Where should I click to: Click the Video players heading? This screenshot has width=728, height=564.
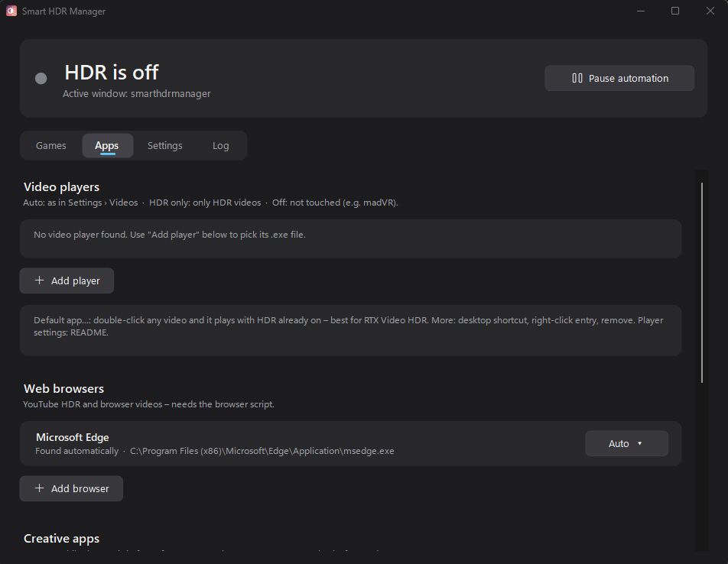click(61, 187)
